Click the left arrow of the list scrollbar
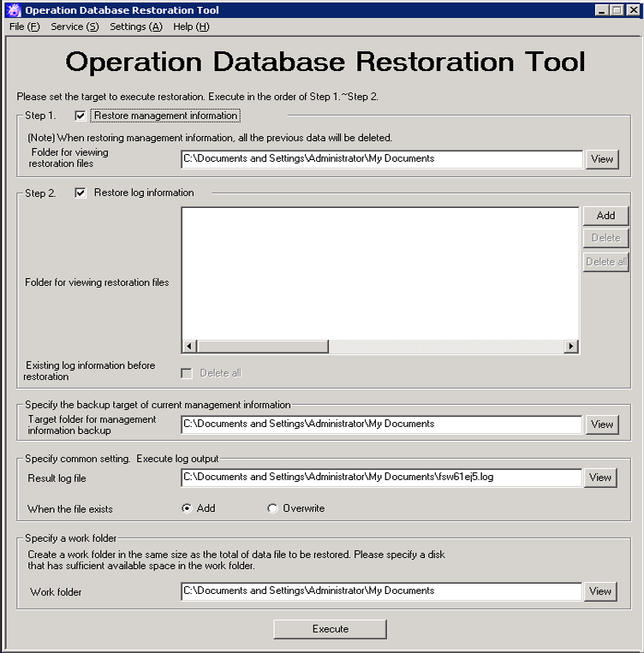 189,347
